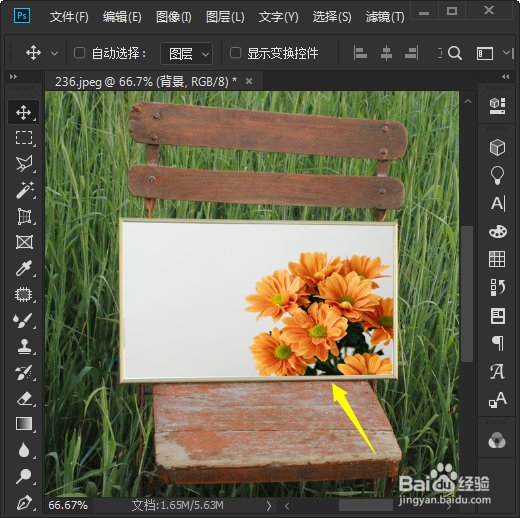
Task: Click the more align options ellipsis
Action: click(x=440, y=53)
